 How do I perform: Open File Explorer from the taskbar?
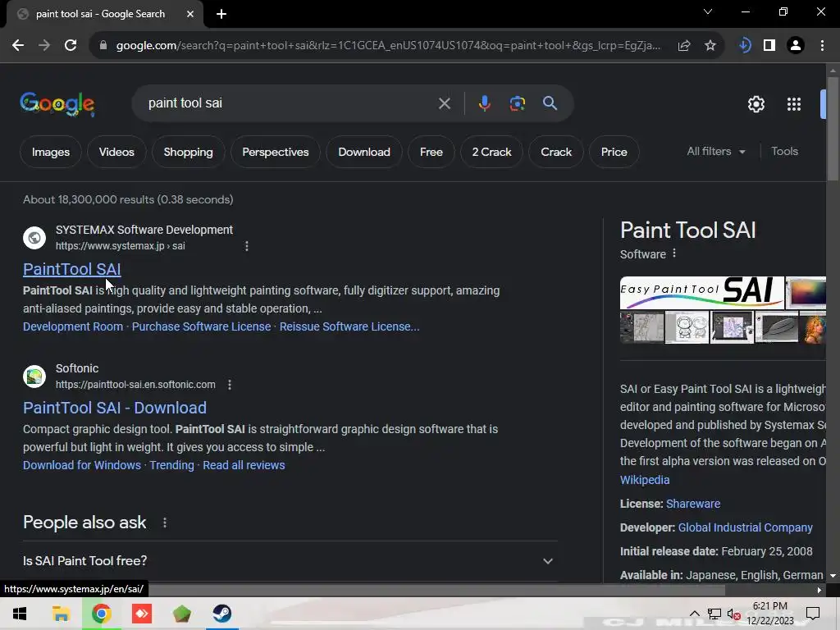point(61,614)
